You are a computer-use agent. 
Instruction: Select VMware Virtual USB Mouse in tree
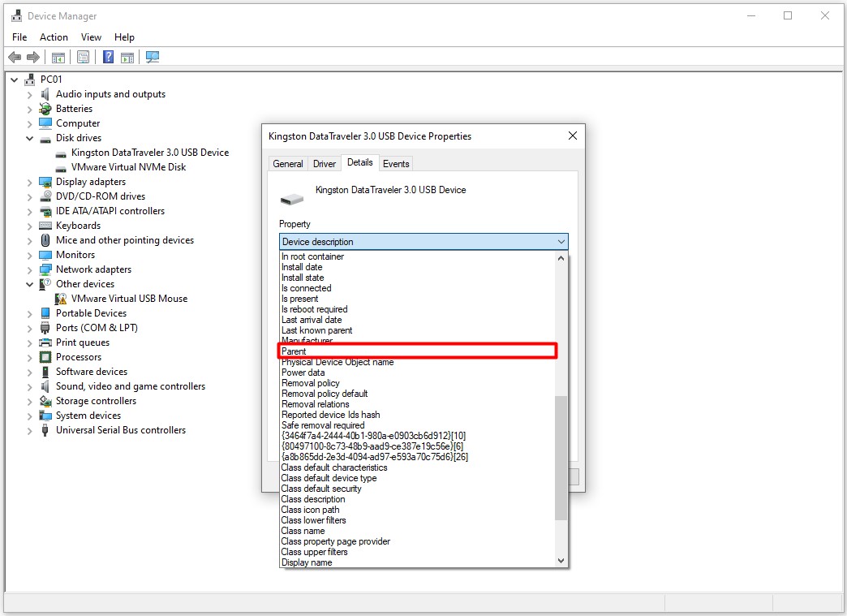129,299
